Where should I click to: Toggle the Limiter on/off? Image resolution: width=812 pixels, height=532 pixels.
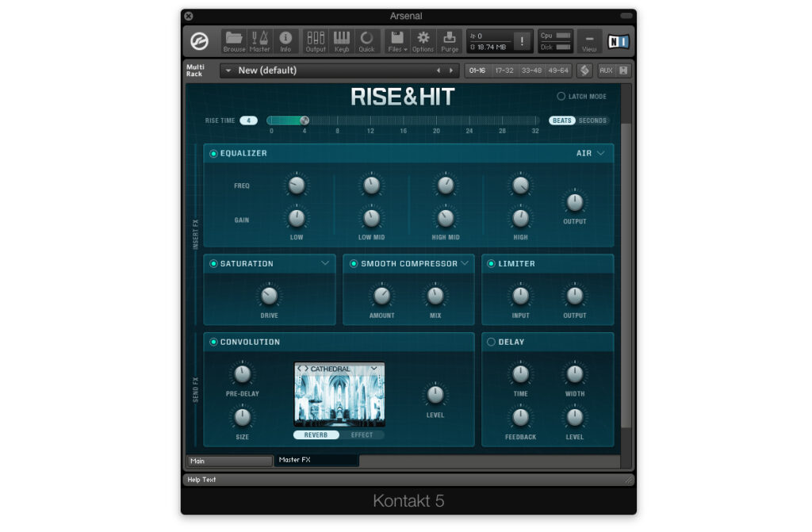pyautogui.click(x=491, y=264)
